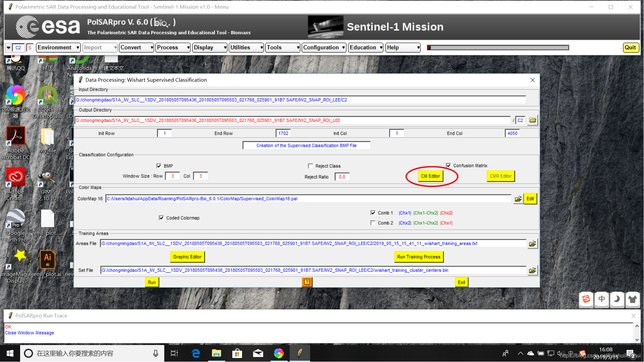Expand the Display dropdown menu

210,48
